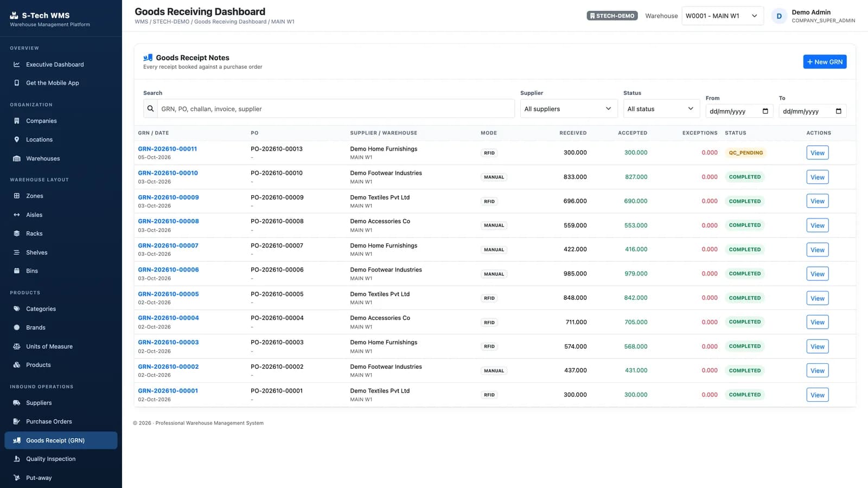Open the All status dropdown
The image size is (868, 488).
coord(662,108)
